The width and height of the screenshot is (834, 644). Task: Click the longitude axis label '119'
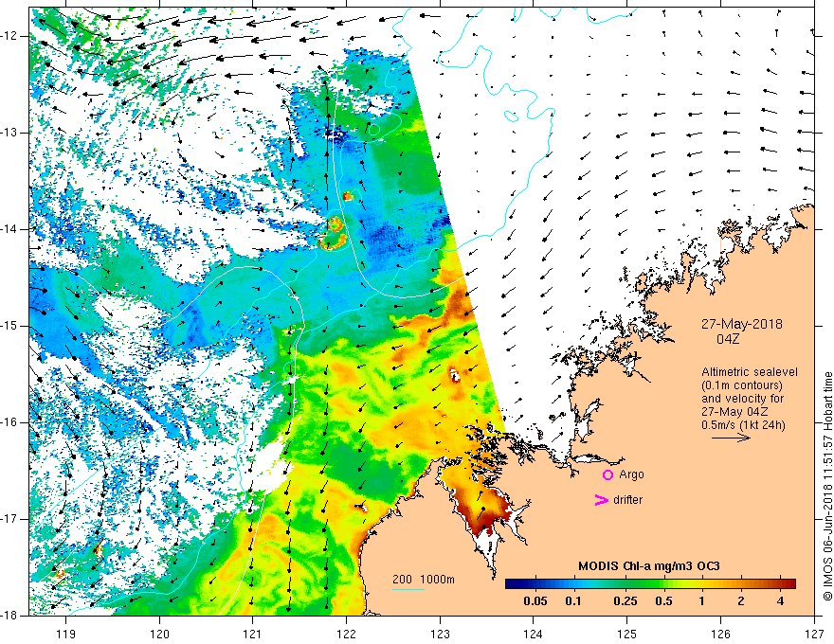pos(65,634)
